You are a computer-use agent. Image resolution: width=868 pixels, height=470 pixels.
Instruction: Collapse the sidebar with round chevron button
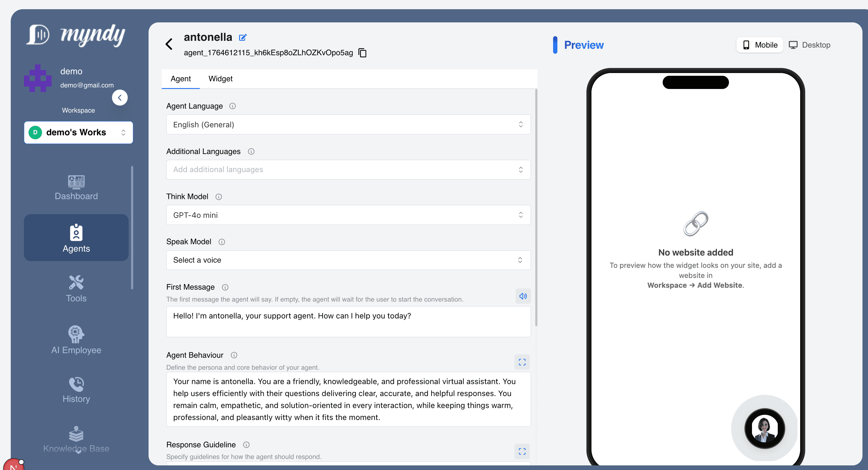click(120, 98)
